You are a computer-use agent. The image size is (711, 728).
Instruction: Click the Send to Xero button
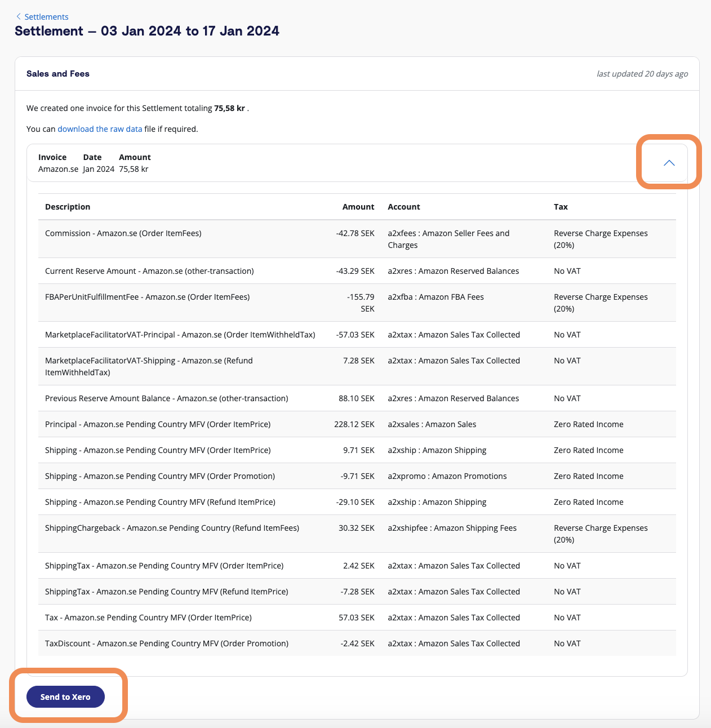(x=65, y=696)
